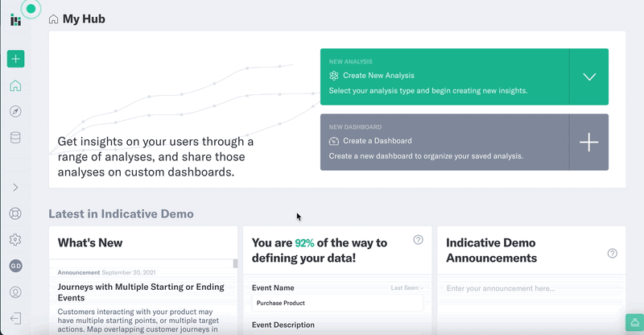Click the dashboard gauge icon beside Create a Dashboard
644x335 pixels.
pos(334,141)
